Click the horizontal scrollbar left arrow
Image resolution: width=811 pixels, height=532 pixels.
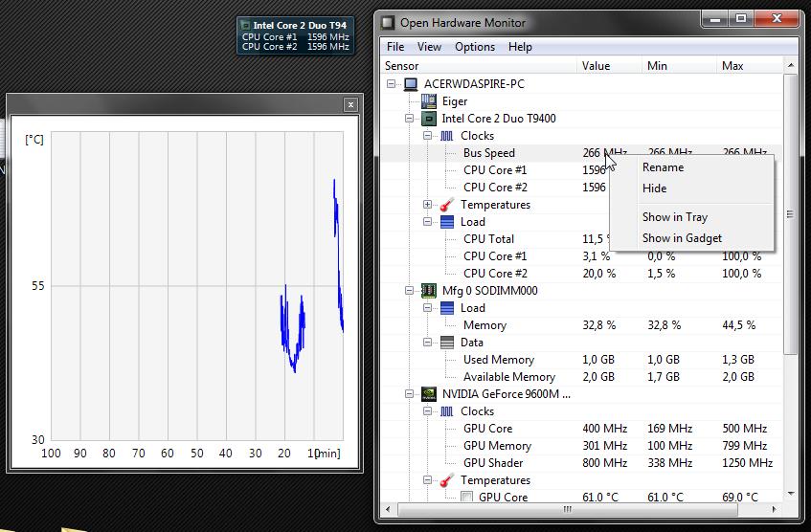(388, 509)
